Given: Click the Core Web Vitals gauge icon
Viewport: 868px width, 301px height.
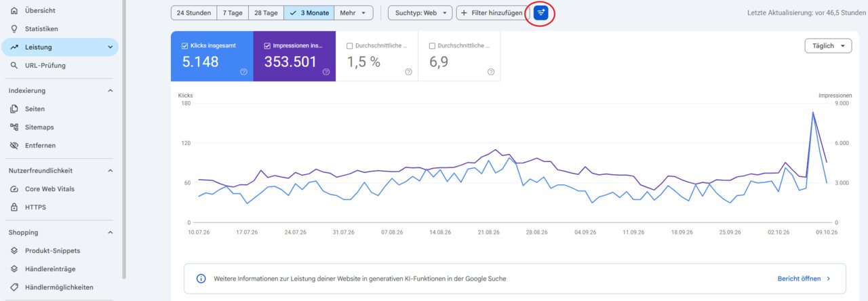Looking at the screenshot, I should point(14,189).
